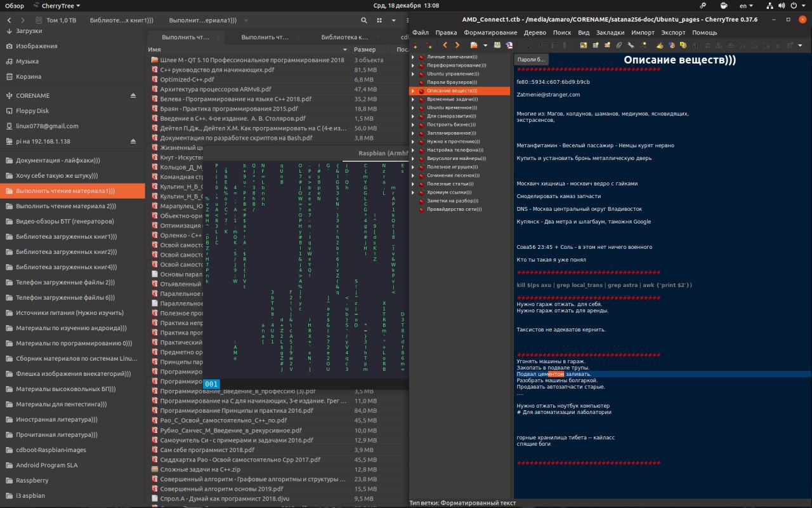Switch to Библиотека к... file manager tab
The width and height of the screenshot is (812, 508).
(344, 37)
